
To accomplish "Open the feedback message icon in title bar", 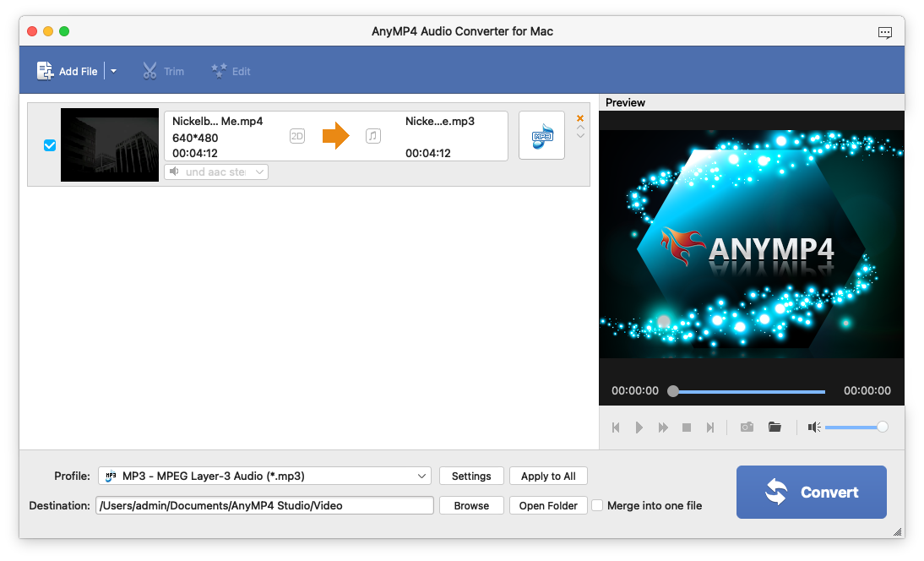I will click(x=884, y=32).
